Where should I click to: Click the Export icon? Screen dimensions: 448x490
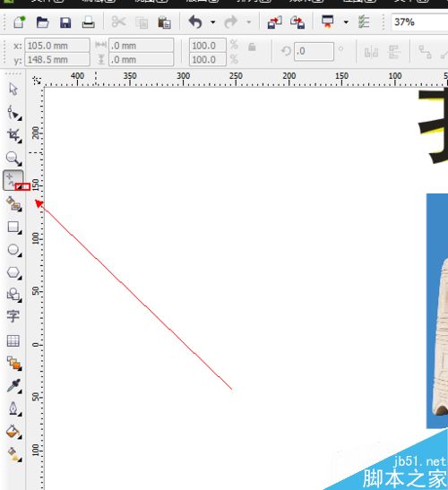[297, 22]
